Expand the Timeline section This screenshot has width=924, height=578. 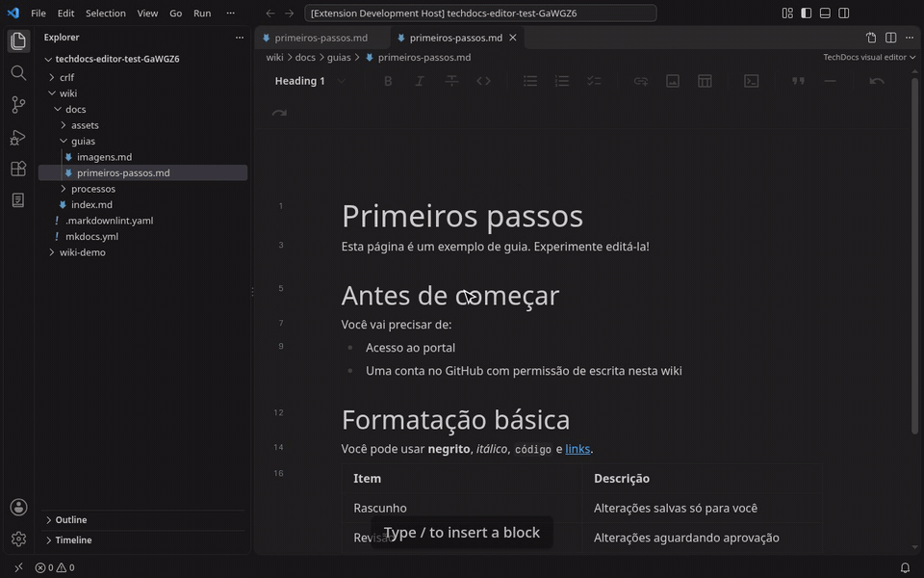tap(142, 539)
